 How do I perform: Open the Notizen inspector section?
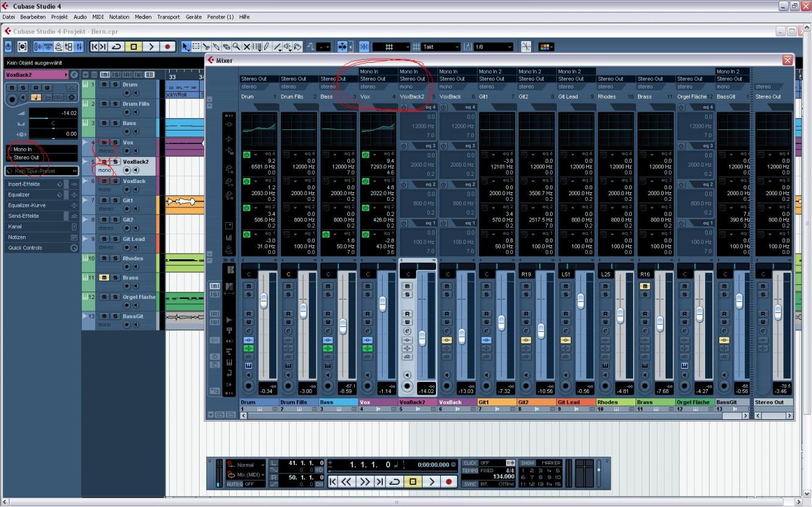42,237
